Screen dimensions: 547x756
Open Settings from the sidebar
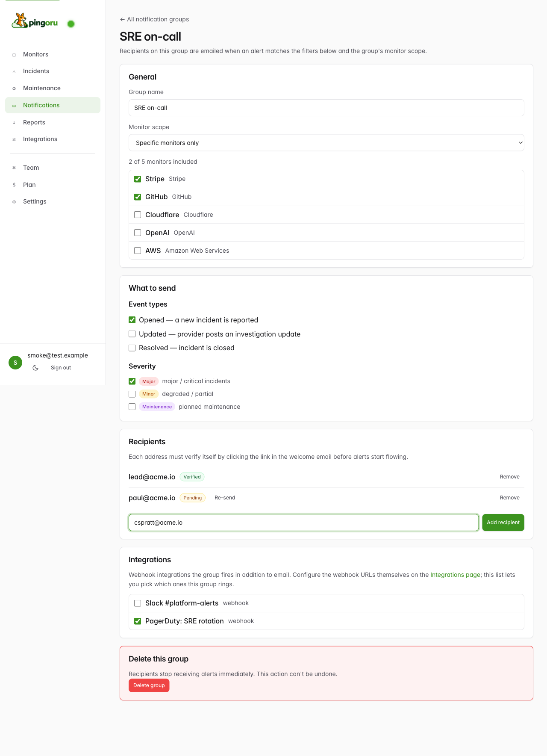pyautogui.click(x=53, y=201)
